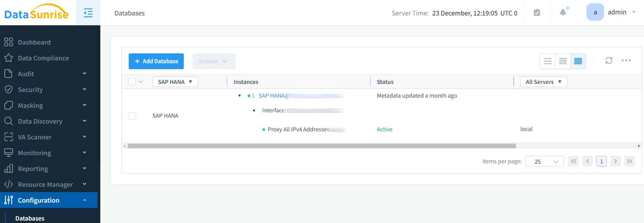Click the Reporting bar chart icon
The height and width of the screenshot is (223, 644).
pos(8,169)
